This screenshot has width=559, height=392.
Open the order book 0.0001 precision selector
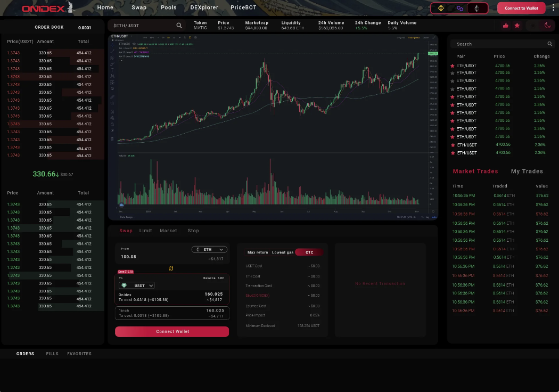[85, 28]
